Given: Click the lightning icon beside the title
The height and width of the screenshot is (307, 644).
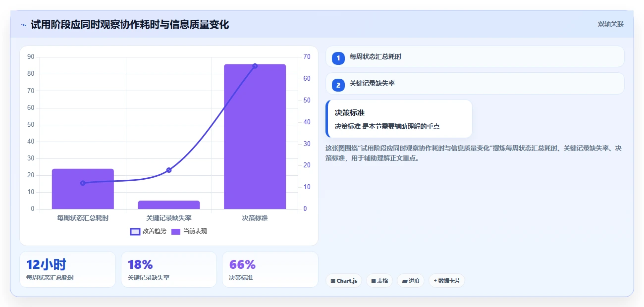Looking at the screenshot, I should coord(23,25).
